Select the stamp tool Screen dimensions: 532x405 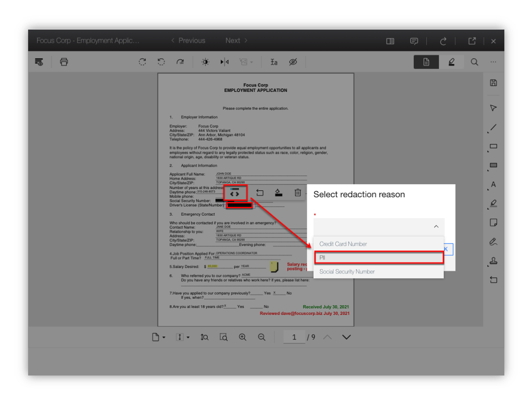(493, 261)
